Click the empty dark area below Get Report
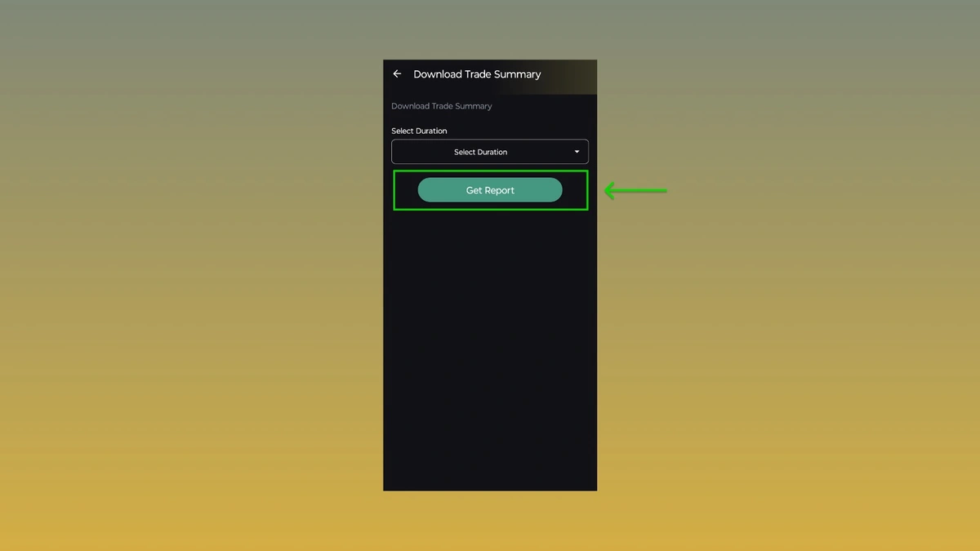Viewport: 980px width, 551px height. pyautogui.click(x=490, y=327)
